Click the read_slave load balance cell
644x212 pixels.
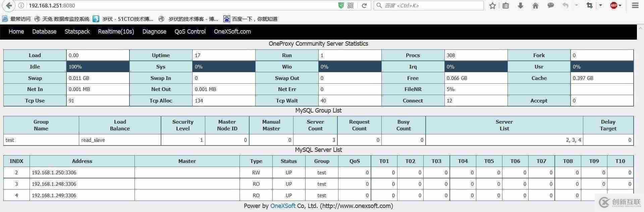coord(120,140)
